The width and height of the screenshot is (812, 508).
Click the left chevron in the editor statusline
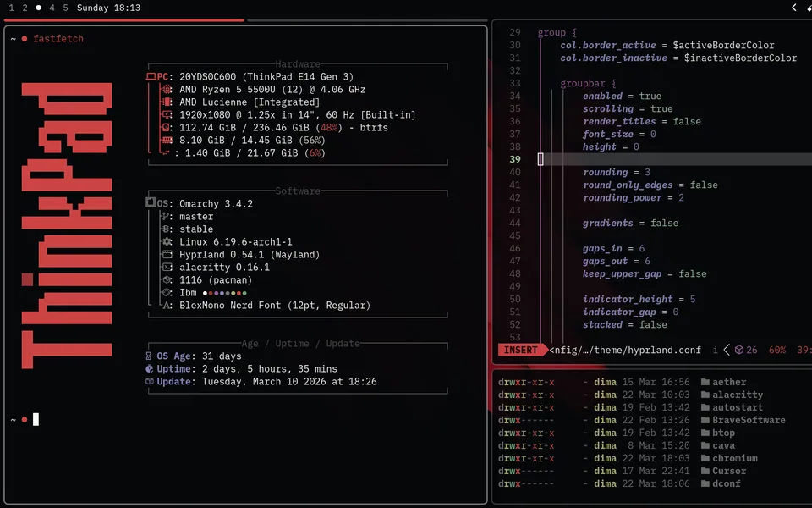727,350
